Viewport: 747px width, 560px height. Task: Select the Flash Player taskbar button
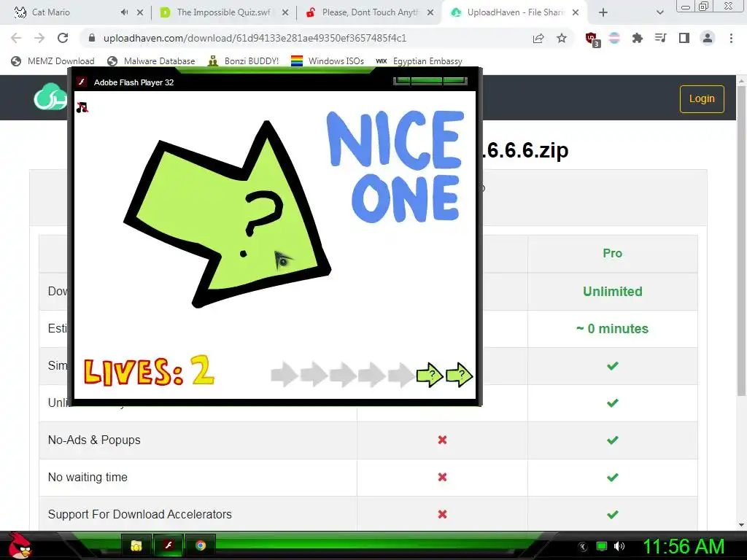(x=169, y=545)
